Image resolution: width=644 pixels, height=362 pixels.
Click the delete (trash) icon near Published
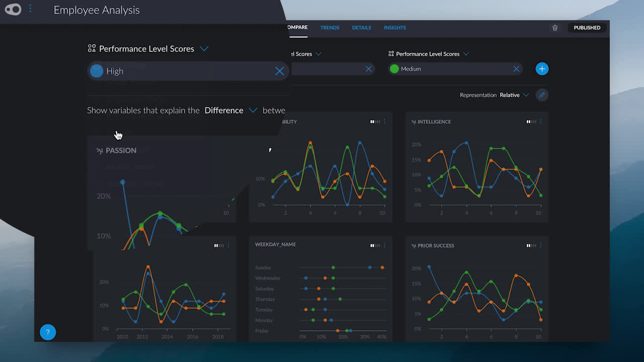[x=555, y=28]
